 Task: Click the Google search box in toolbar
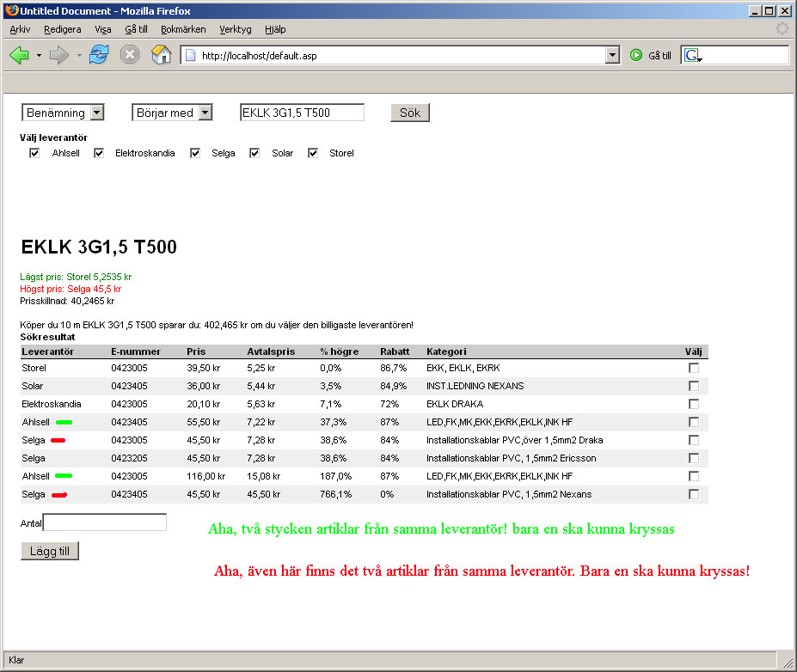click(x=745, y=55)
